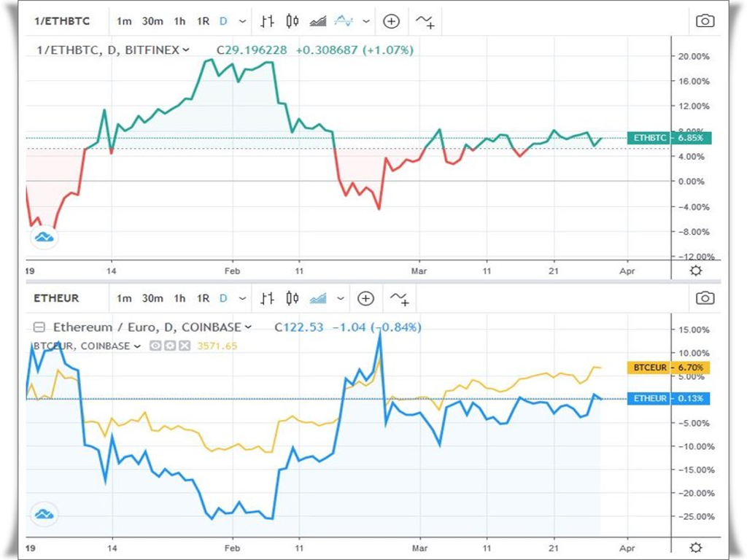Expand chart style dropdown in ETHEUR toolbar

coord(340,298)
